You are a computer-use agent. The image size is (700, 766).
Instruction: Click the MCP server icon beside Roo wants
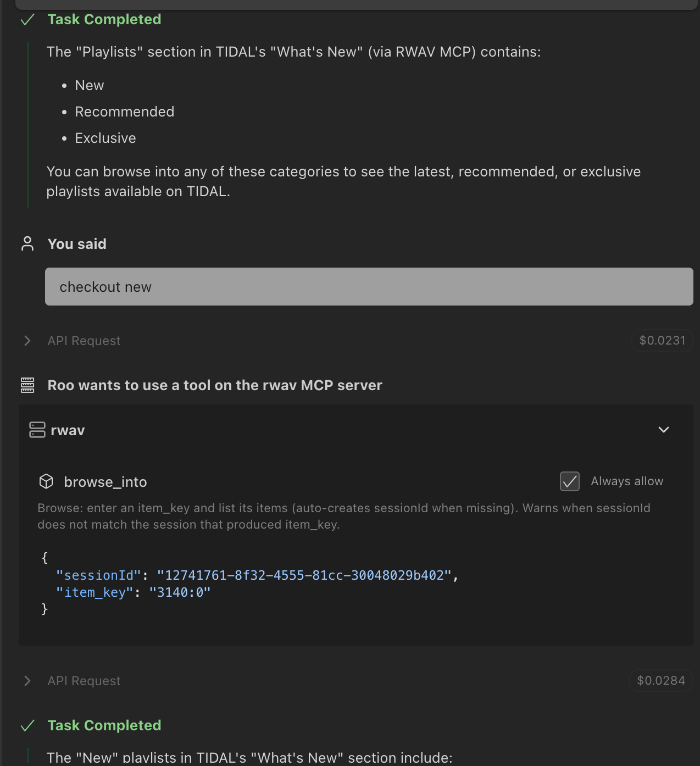[27, 385]
